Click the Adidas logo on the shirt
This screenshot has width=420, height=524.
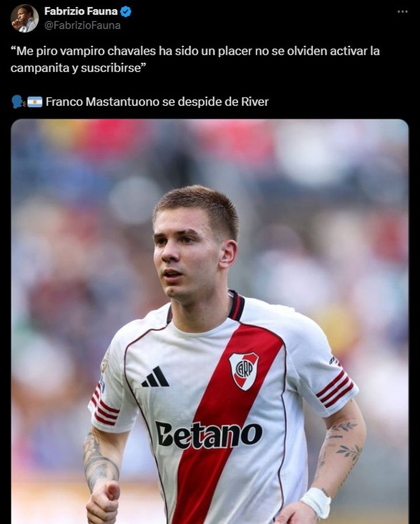click(x=155, y=377)
